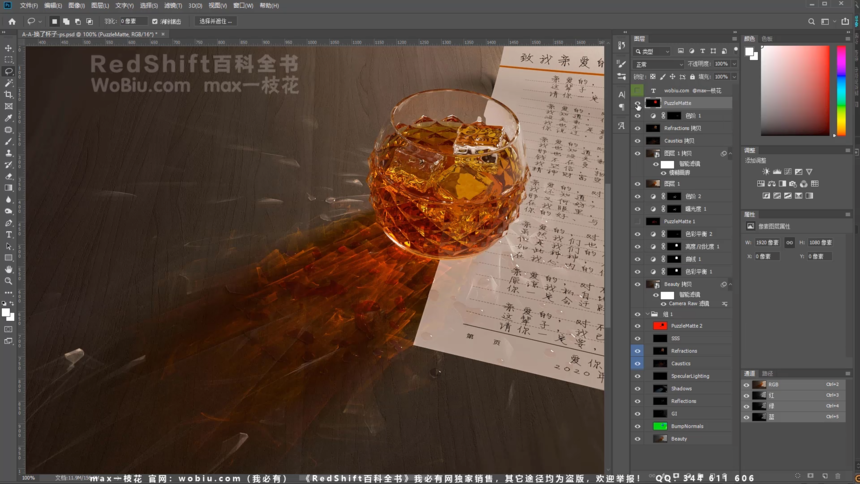Pick a color in the color field

[x=795, y=91]
